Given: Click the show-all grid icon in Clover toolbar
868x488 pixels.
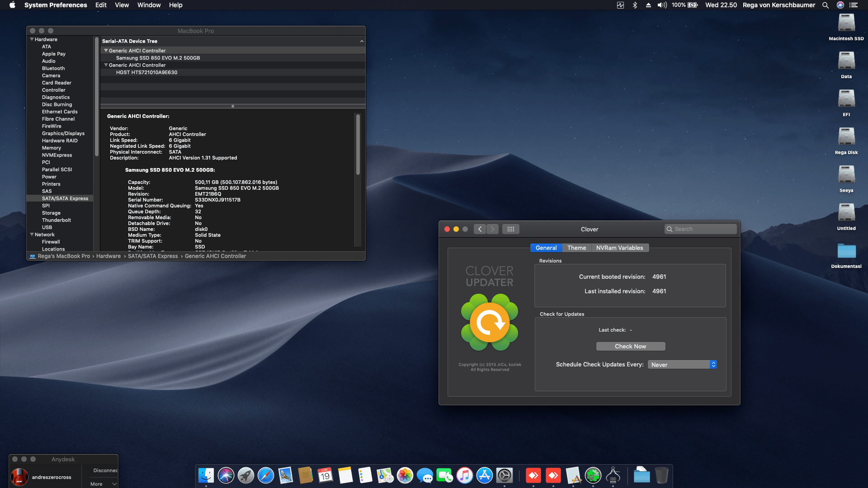Looking at the screenshot, I should 510,229.
